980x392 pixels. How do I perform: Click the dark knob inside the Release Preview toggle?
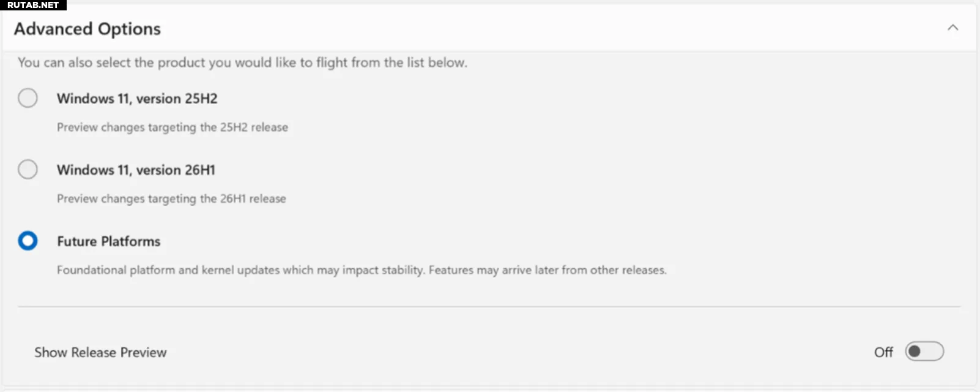[x=915, y=352]
